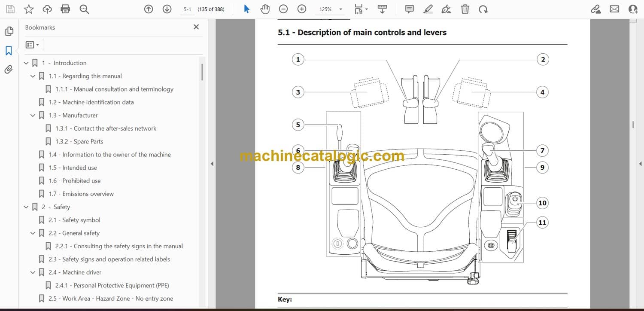Click the Save file icon
This screenshot has width=644, height=311.
click(x=10, y=9)
